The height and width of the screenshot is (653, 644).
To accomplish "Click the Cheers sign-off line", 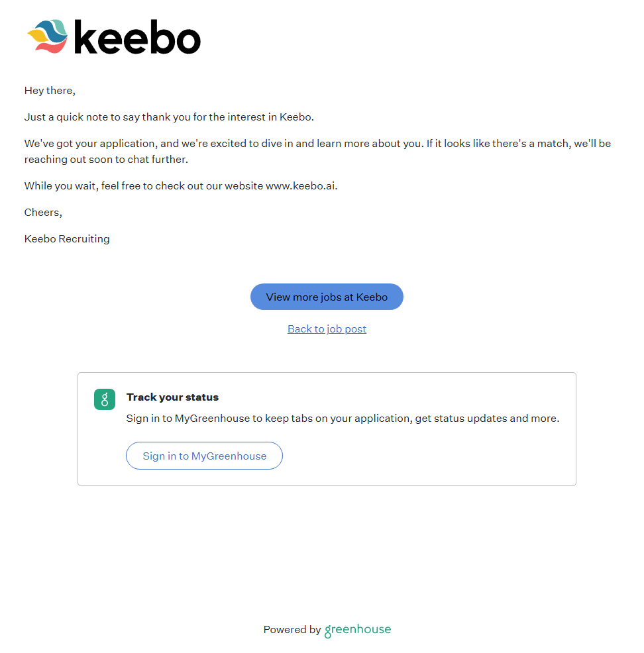I will click(x=43, y=213).
